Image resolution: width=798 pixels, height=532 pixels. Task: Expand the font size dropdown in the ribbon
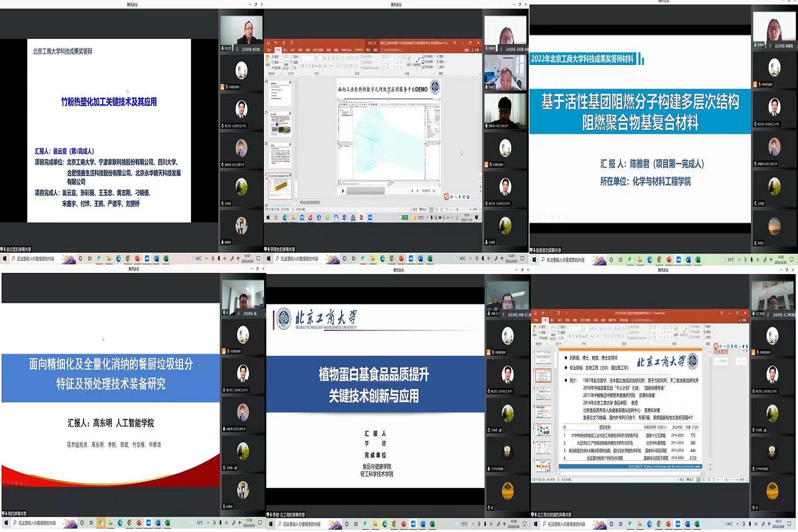tap(321, 59)
